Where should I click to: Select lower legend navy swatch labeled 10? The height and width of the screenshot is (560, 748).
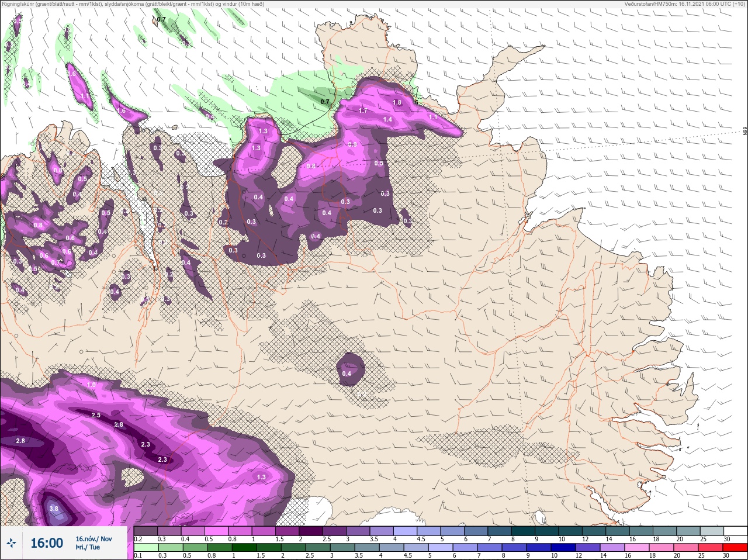563,548
